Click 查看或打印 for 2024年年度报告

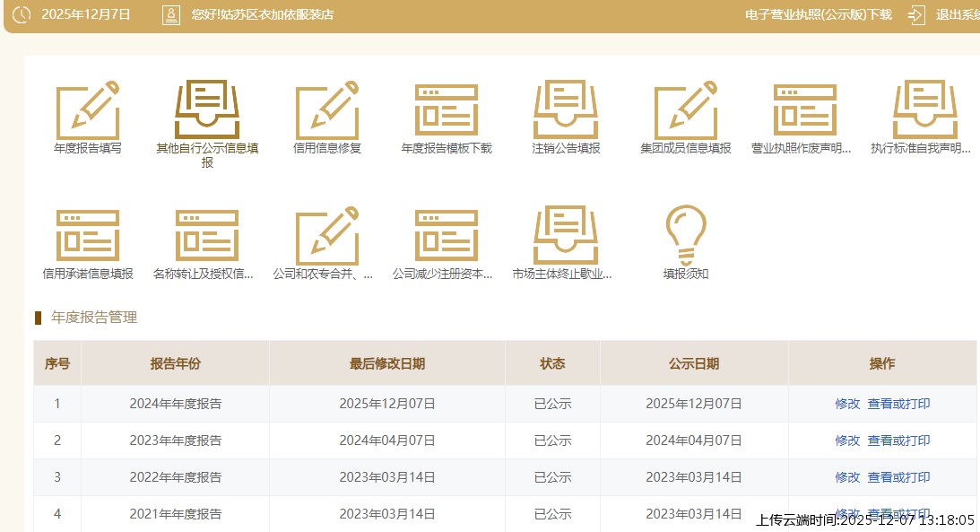[x=898, y=404]
